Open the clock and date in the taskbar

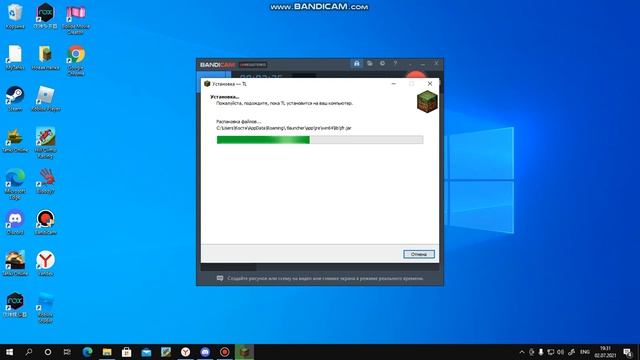click(605, 352)
